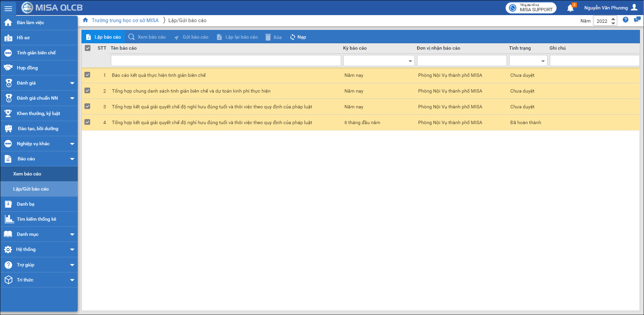Open the Kỳ báo cáo filter dropdown
Screen dimensions: 644x315
(410, 61)
